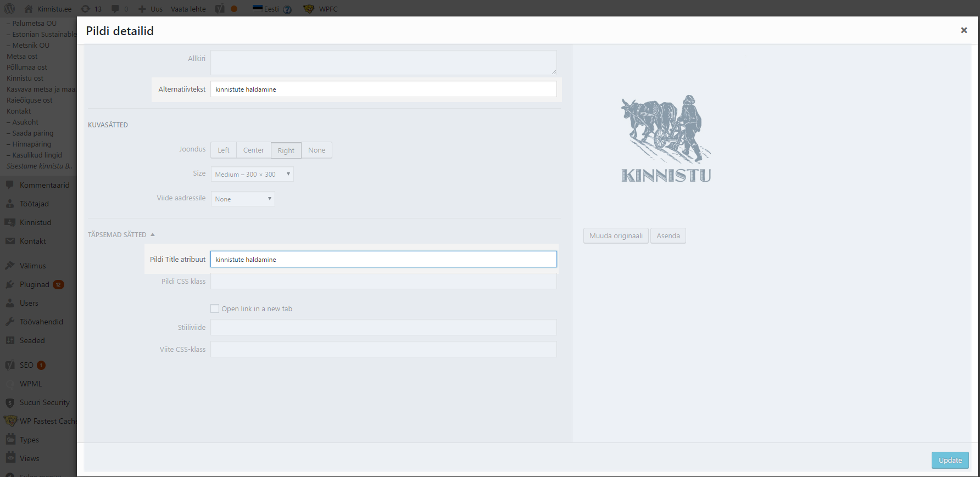Set image alignment to Right
This screenshot has width=980, height=477.
[286, 150]
